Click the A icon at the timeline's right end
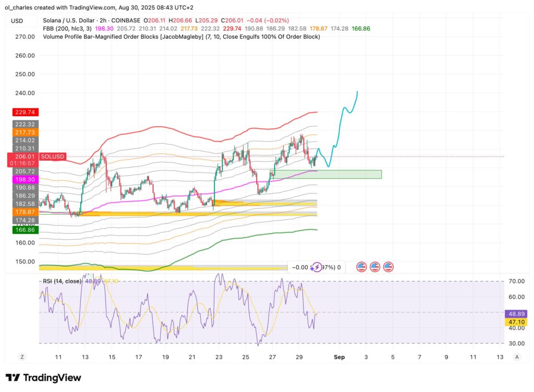 pyautogui.click(x=517, y=357)
